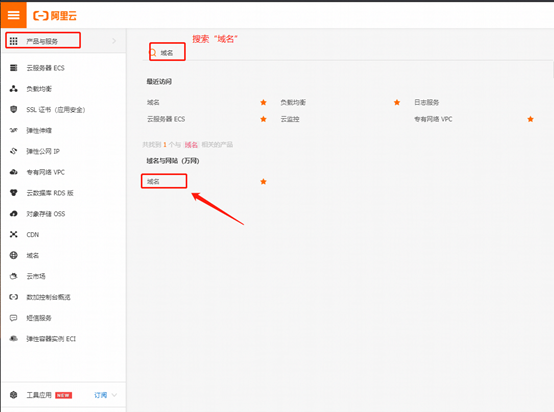Toggle favorite star for 域名 search result
This screenshot has height=412, width=554.
[263, 182]
